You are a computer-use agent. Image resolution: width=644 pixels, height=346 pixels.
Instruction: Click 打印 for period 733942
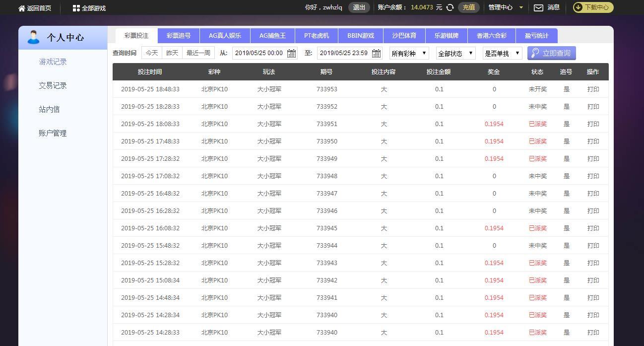pyautogui.click(x=593, y=280)
